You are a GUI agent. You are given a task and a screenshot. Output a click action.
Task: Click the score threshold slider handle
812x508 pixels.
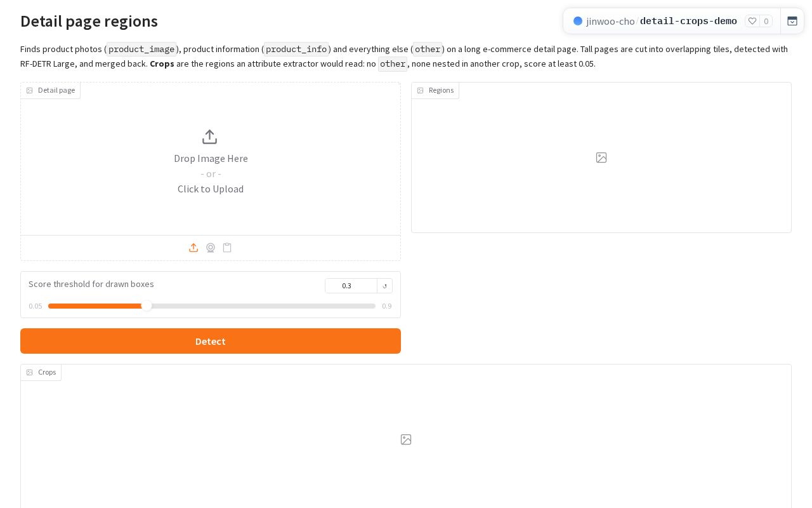click(x=147, y=306)
